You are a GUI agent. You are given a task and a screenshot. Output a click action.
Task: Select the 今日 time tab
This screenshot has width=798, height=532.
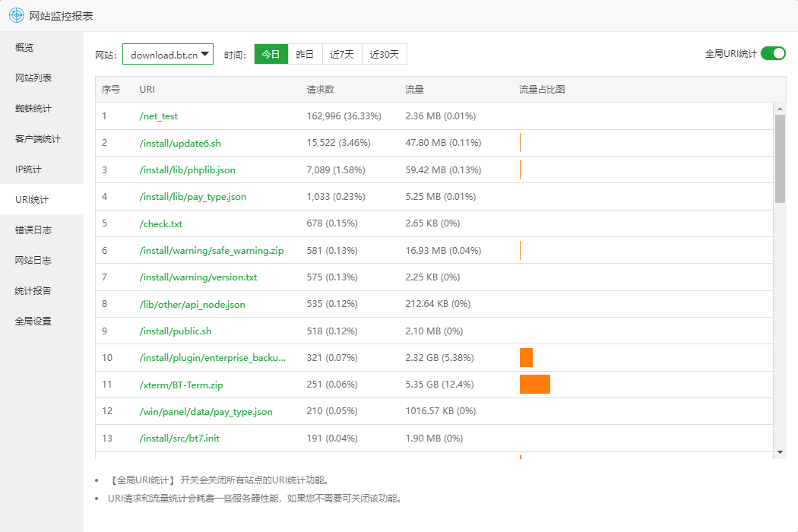click(271, 54)
